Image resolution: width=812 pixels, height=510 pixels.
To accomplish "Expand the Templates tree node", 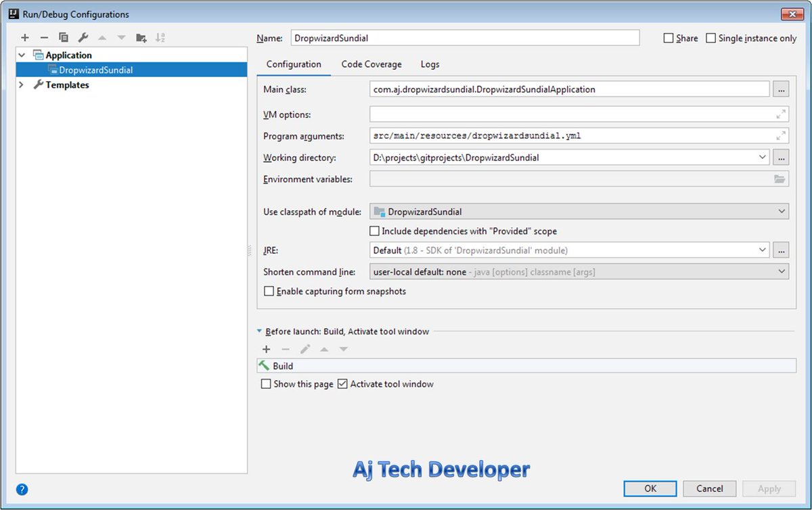I will (x=21, y=85).
